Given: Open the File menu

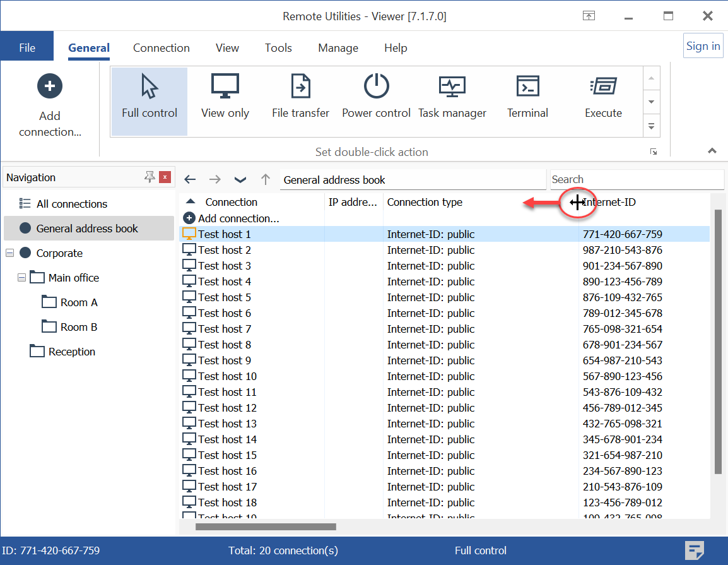Looking at the screenshot, I should click(27, 48).
